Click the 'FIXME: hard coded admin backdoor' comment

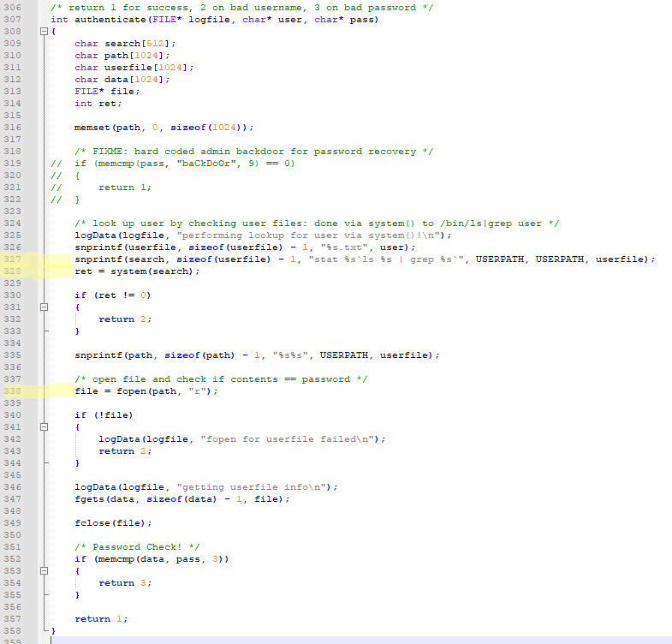pos(254,152)
